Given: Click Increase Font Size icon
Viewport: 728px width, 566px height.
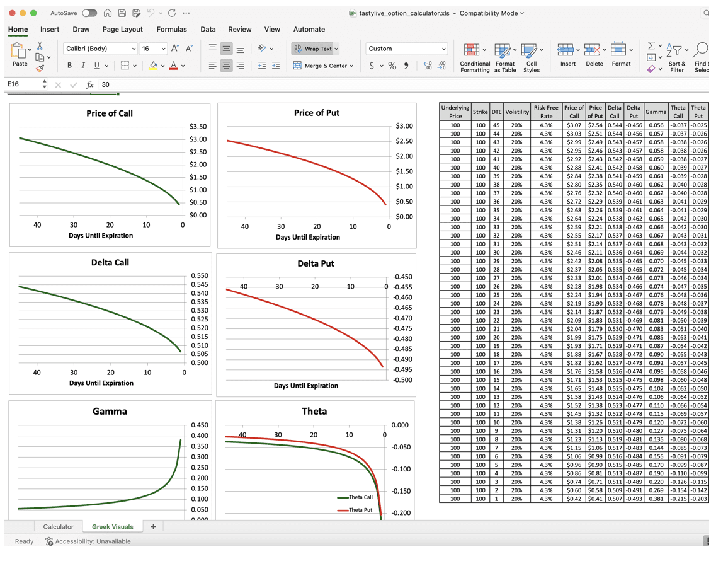Looking at the screenshot, I should [175, 49].
